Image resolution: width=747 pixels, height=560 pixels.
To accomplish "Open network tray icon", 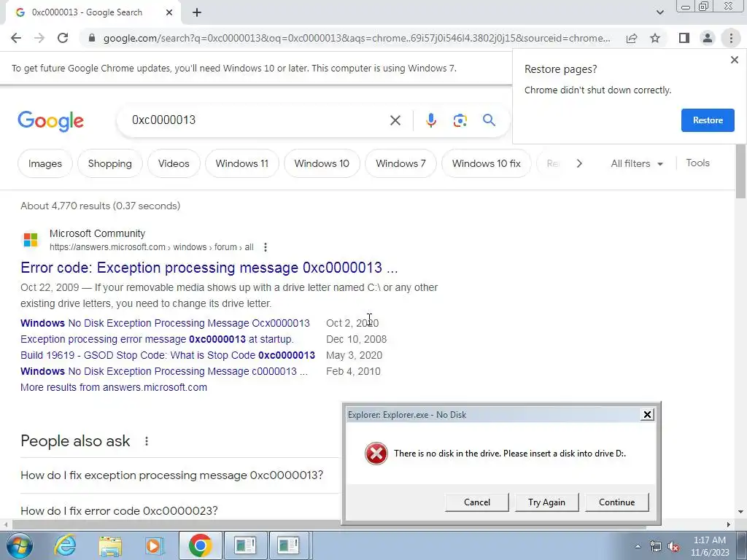I will [x=656, y=546].
